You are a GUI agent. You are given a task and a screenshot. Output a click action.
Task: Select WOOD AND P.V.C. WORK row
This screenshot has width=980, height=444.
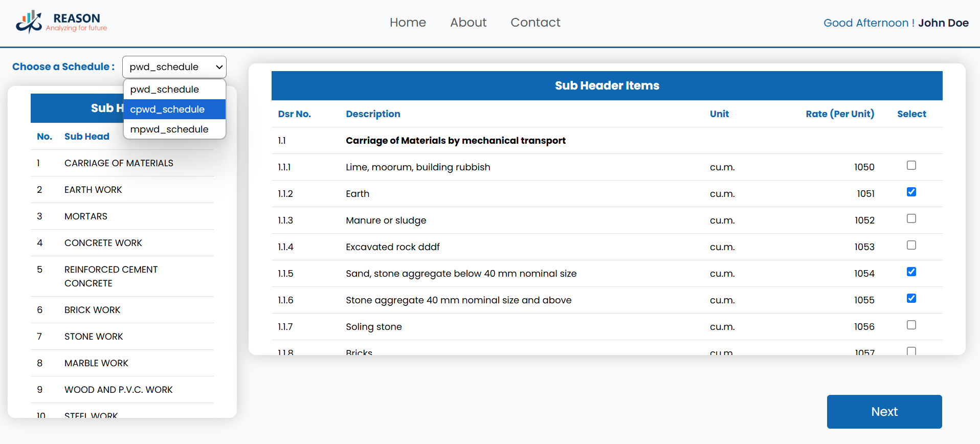pyautogui.click(x=118, y=390)
